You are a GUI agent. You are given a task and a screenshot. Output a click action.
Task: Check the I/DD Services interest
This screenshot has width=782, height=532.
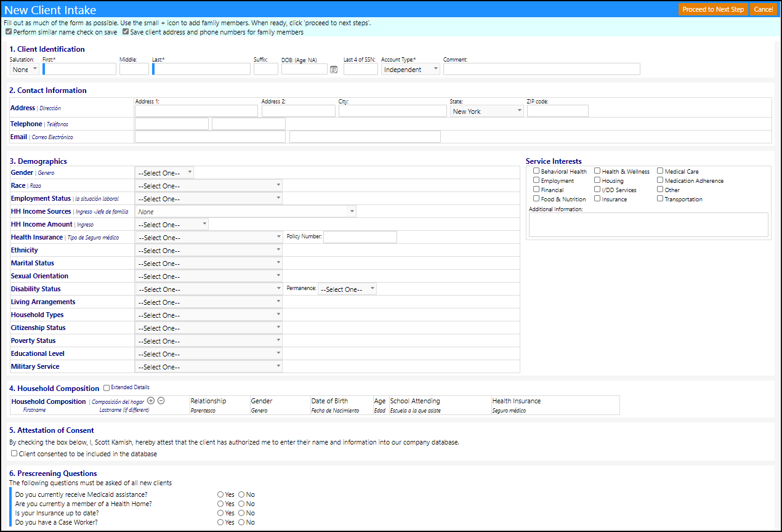click(597, 190)
